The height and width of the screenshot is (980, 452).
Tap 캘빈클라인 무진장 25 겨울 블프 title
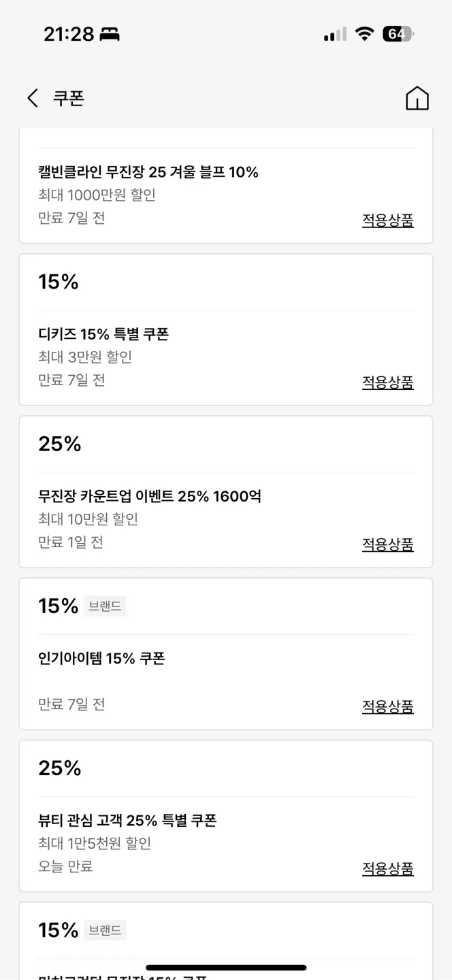148,172
